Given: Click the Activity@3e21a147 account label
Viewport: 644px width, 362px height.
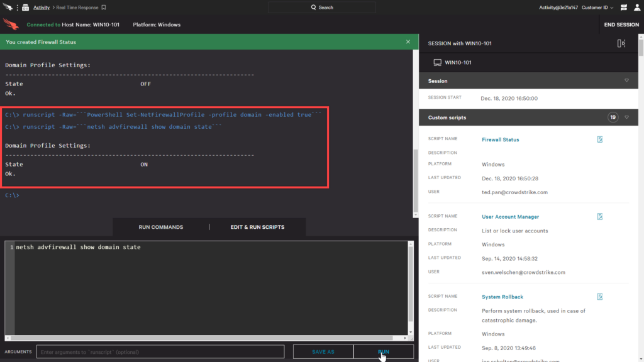Looking at the screenshot, I should pyautogui.click(x=558, y=8).
